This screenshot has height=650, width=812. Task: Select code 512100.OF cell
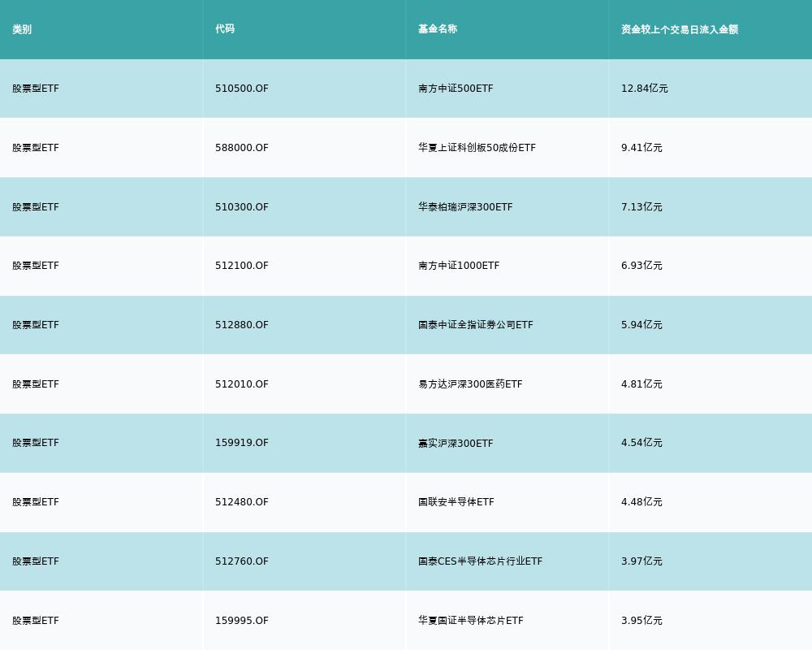[242, 266]
